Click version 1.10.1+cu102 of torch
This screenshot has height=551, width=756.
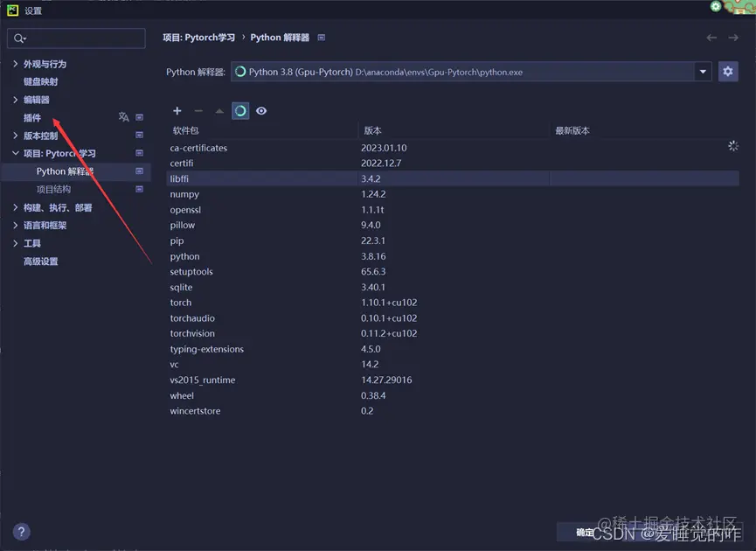(389, 303)
